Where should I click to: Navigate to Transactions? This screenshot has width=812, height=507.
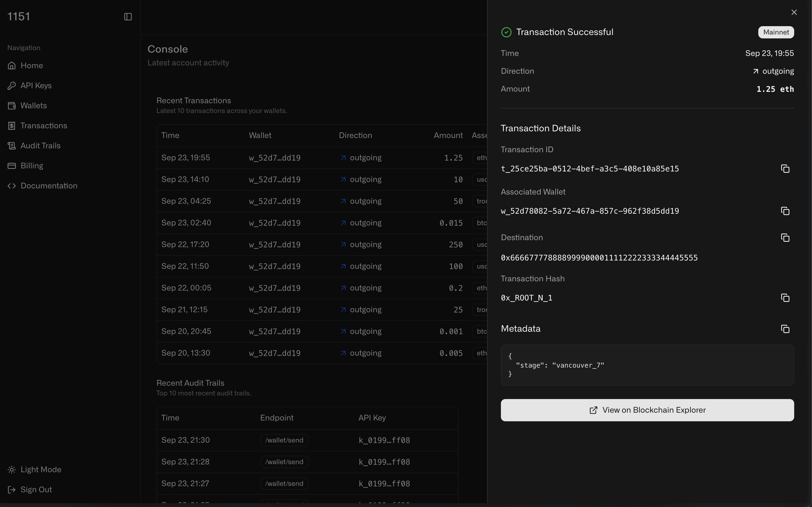point(38,126)
